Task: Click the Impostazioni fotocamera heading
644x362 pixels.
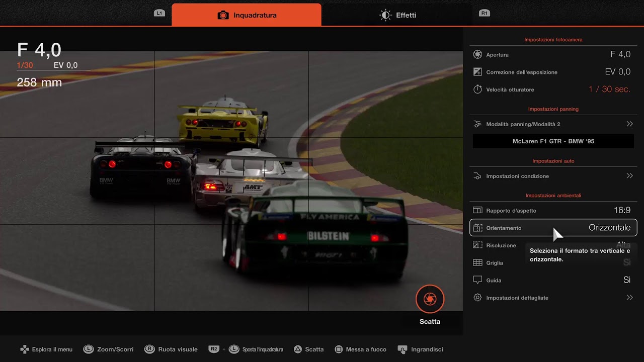Action: tap(553, 40)
